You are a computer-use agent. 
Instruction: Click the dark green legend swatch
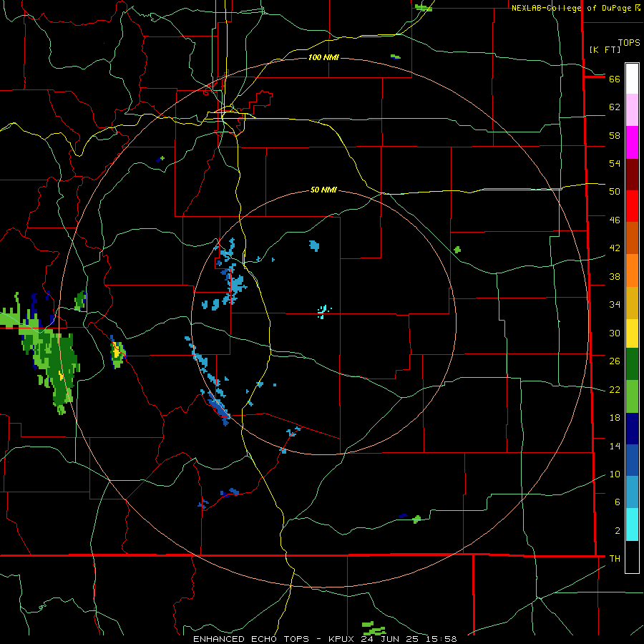[x=632, y=364]
